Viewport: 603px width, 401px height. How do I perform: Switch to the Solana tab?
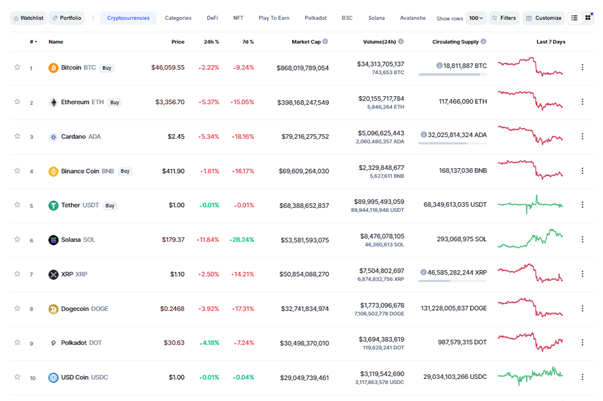[376, 18]
